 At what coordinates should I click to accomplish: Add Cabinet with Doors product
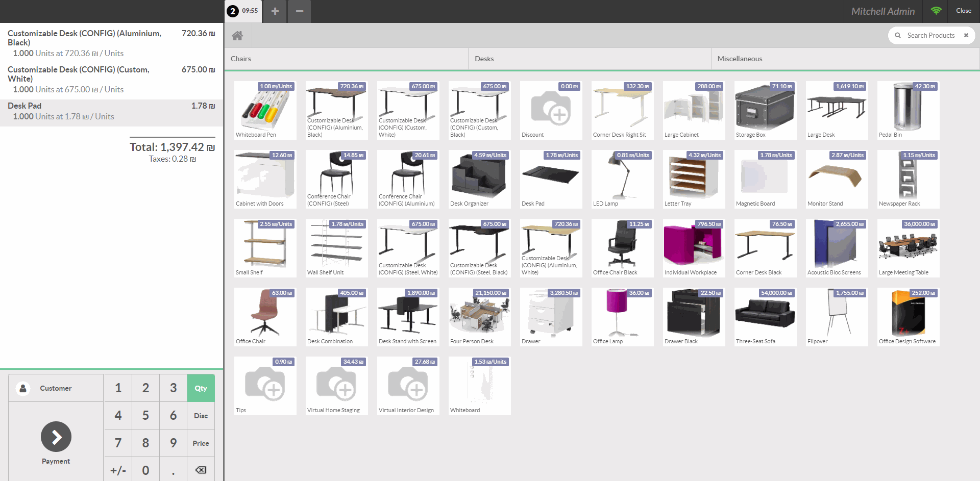pyautogui.click(x=265, y=179)
